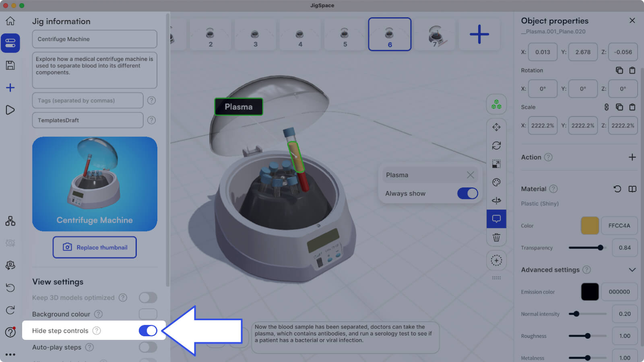Add a new step with plus button
644x362 pixels.
point(479,35)
